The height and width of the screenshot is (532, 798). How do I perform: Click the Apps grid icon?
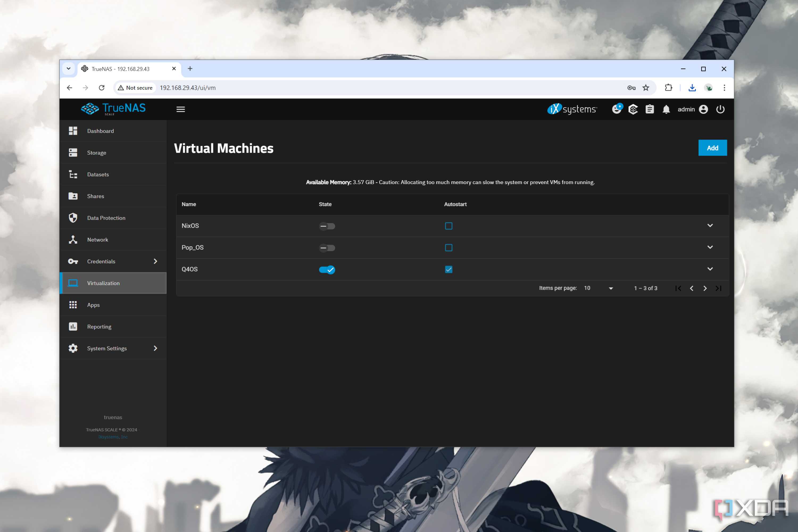(x=73, y=305)
